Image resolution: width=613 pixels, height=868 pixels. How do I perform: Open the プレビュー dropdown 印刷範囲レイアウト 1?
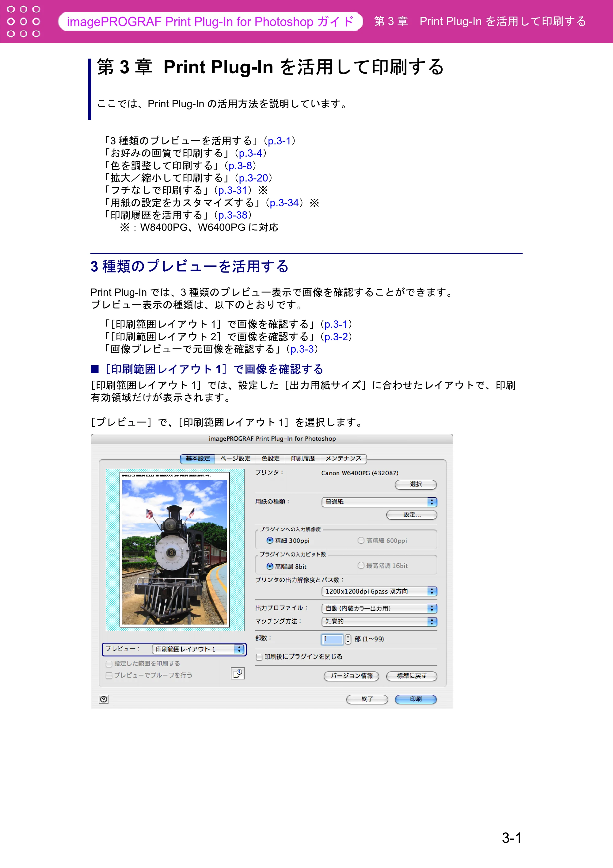(198, 649)
